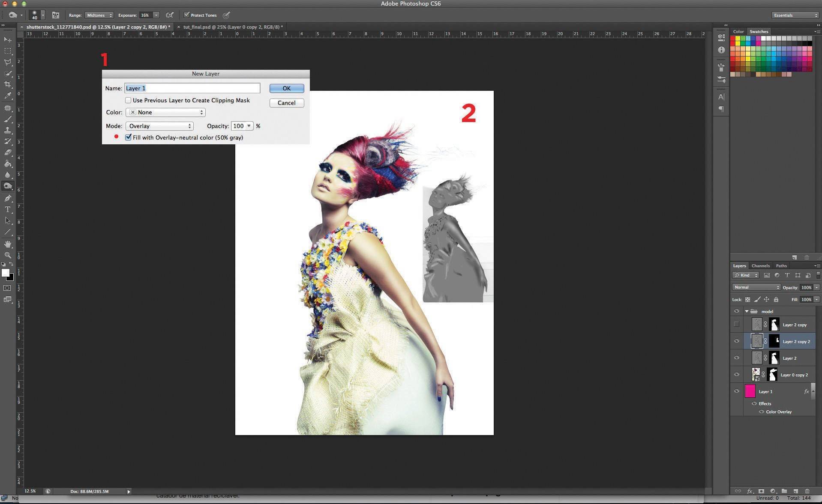Select the Paint Bucket tool
The image size is (822, 504).
8,164
